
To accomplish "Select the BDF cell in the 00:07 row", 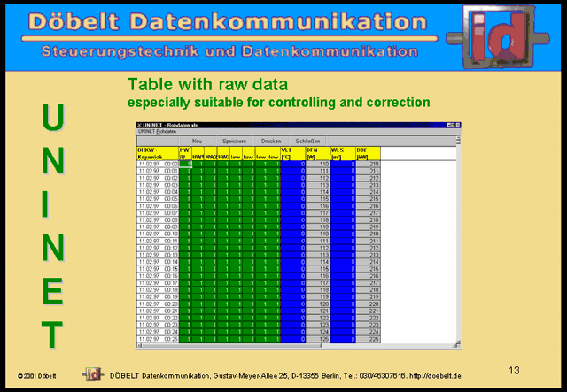I will tap(369, 213).
